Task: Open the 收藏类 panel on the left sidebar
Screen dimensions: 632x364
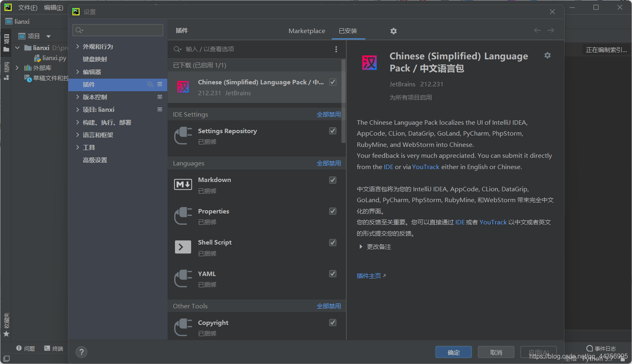Action: tap(6, 323)
